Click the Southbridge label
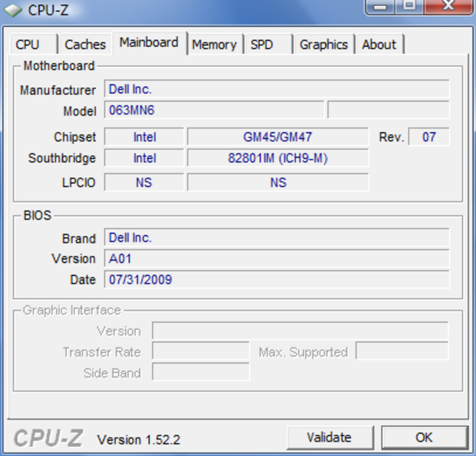Viewport: 476px width, 456px height. tap(62, 158)
